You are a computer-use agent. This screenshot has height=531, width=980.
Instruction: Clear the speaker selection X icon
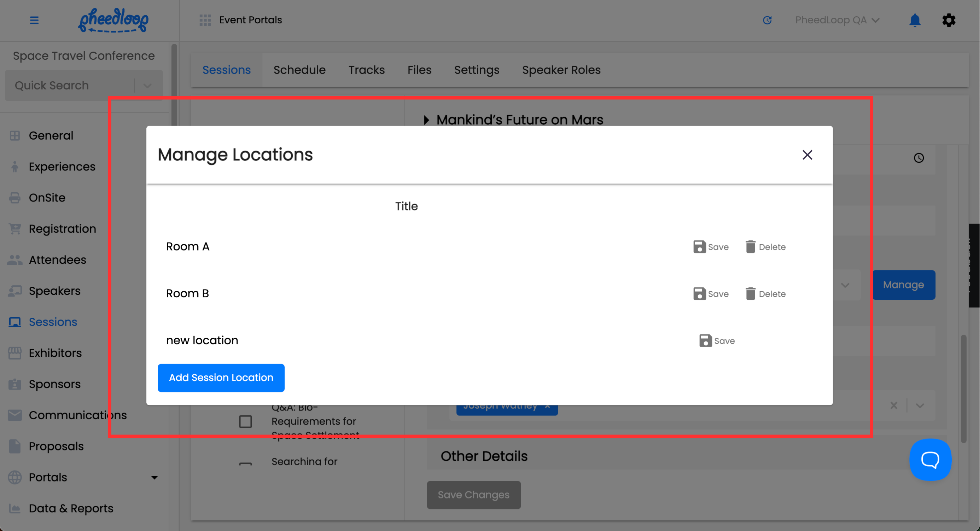pos(894,405)
